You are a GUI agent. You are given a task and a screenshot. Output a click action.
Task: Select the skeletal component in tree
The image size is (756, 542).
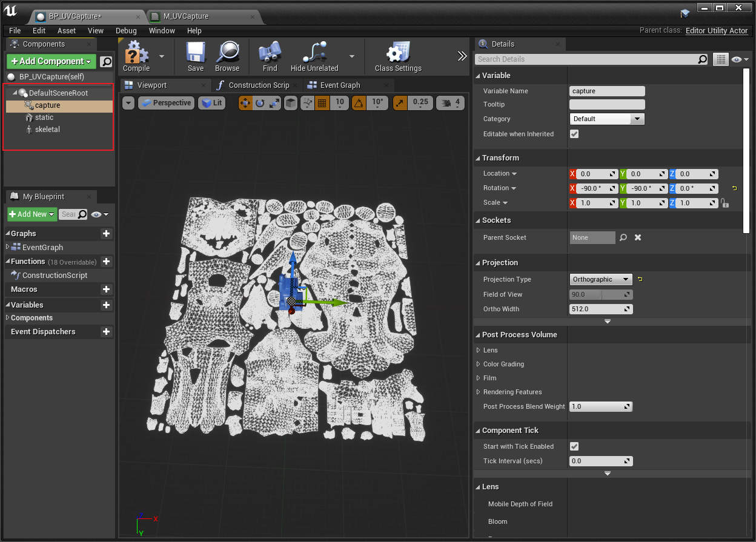tap(47, 130)
